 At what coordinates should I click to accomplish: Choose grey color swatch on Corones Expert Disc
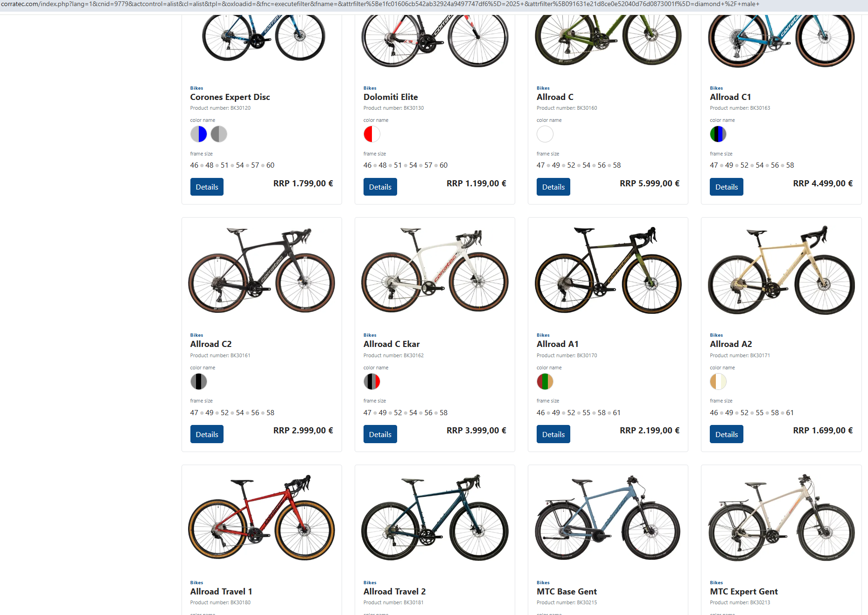(x=219, y=134)
